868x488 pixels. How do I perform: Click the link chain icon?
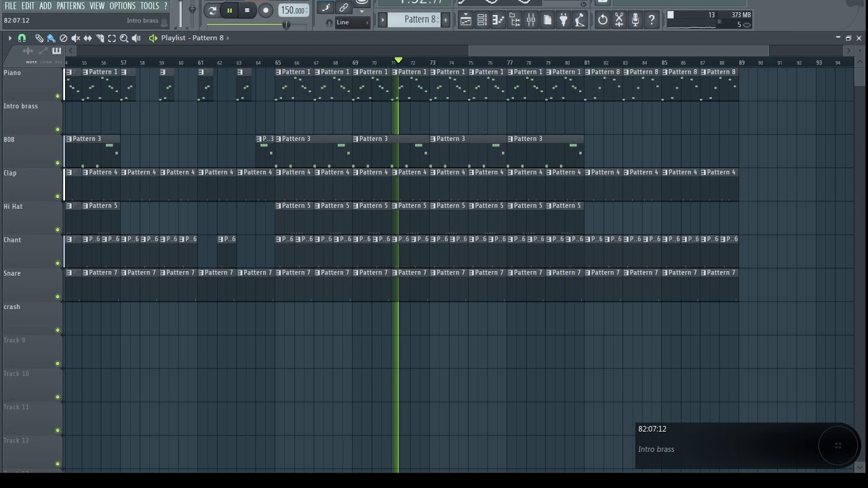344,8
